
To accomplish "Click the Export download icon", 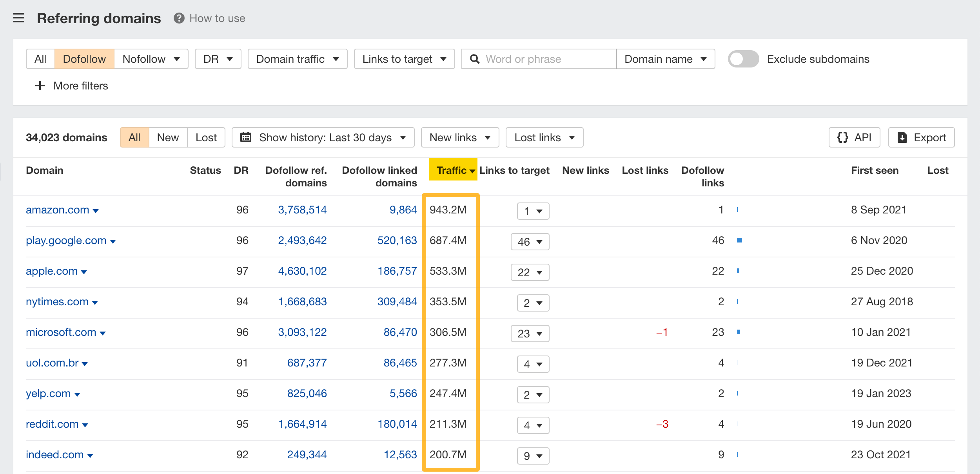I will 902,137.
